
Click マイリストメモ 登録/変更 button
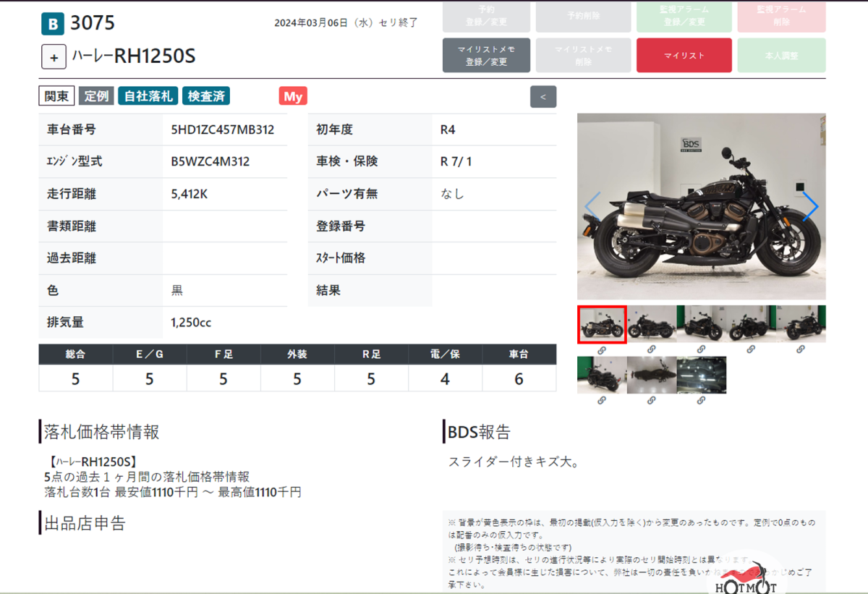point(486,56)
